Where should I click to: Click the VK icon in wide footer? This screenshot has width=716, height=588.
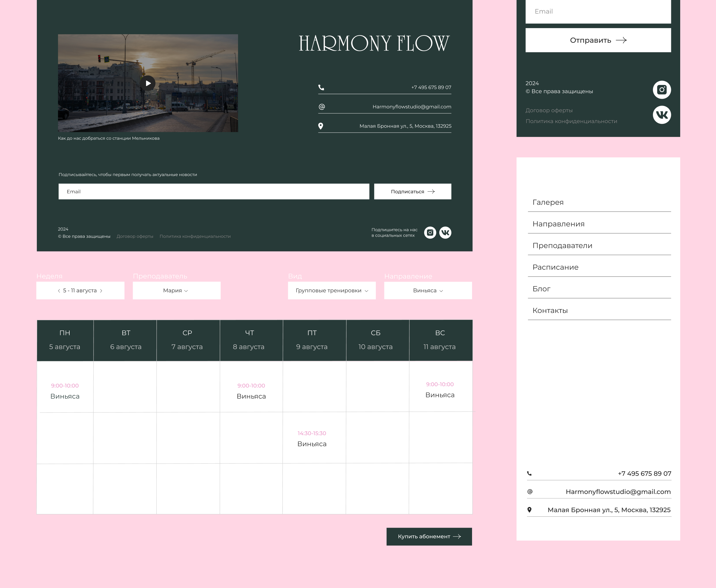[445, 233]
